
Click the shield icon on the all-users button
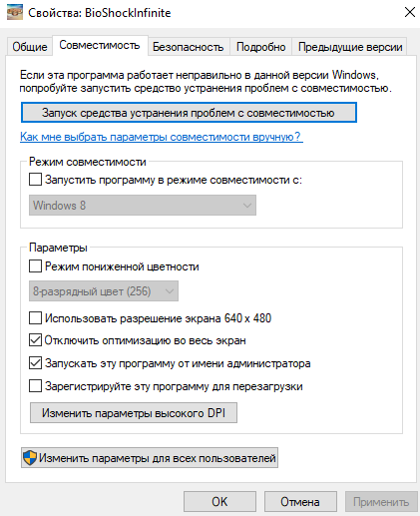point(30,458)
